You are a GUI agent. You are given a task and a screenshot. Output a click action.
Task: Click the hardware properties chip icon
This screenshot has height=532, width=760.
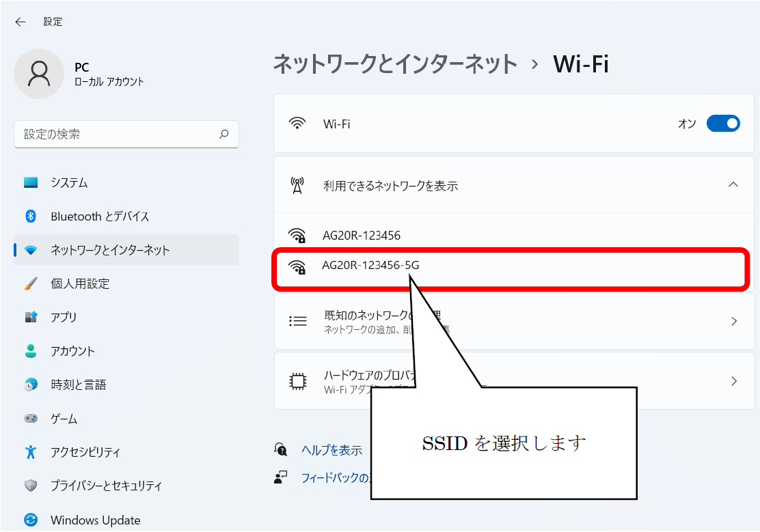point(297,381)
